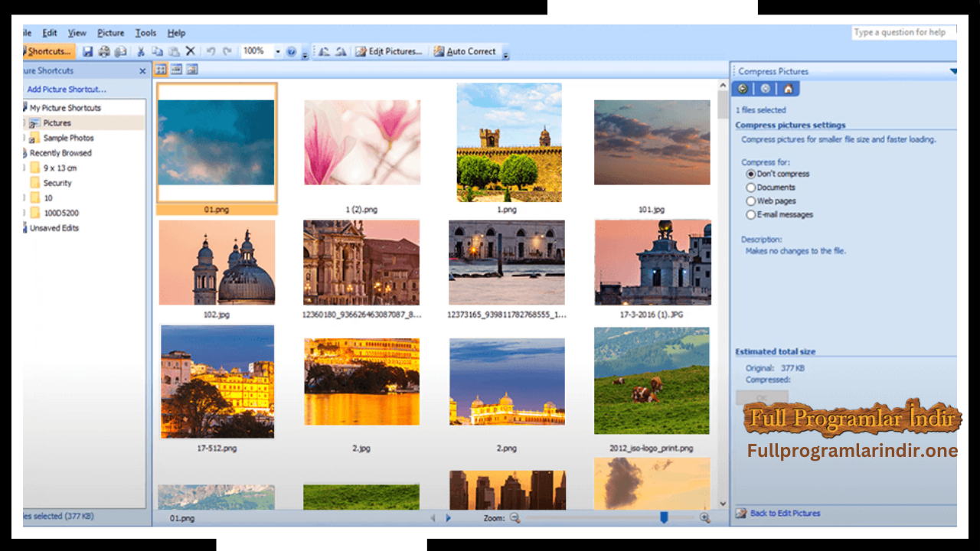
Task: Click the 102.jpg file name label
Action: 217,315
